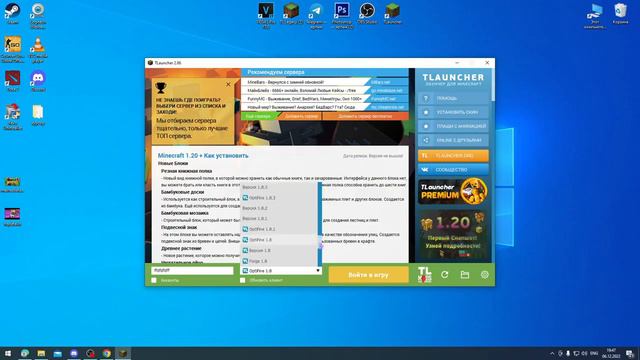Open Windows Start menu
The width and height of the screenshot is (640, 360).
tap(8, 353)
